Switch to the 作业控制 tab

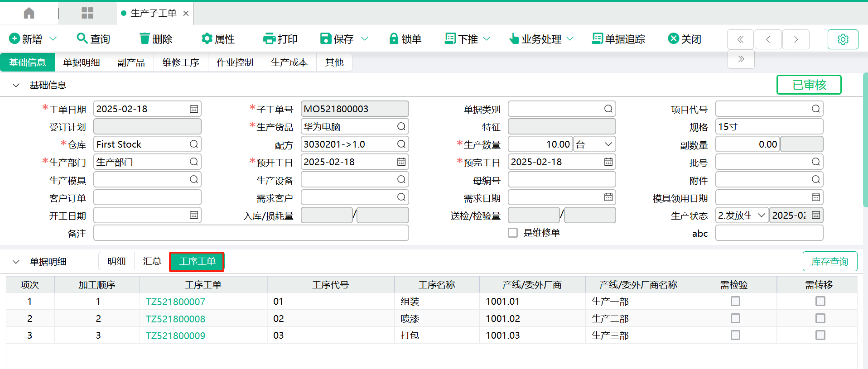(235, 62)
